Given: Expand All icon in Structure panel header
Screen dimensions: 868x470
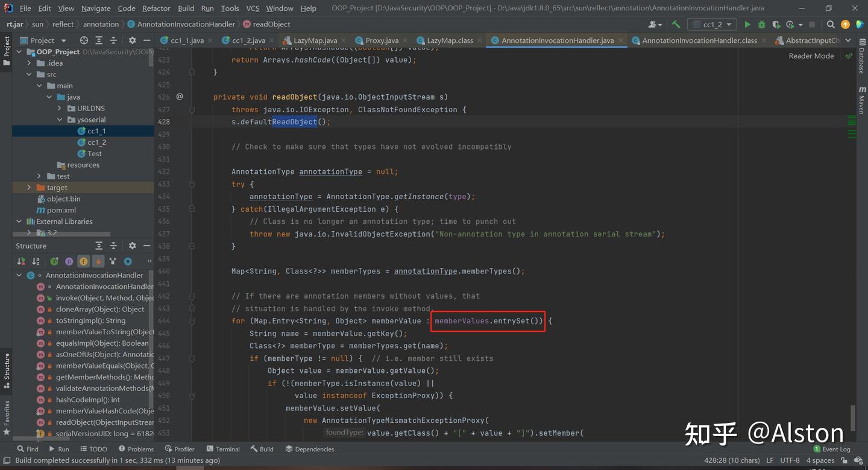Looking at the screenshot, I should point(99,246).
